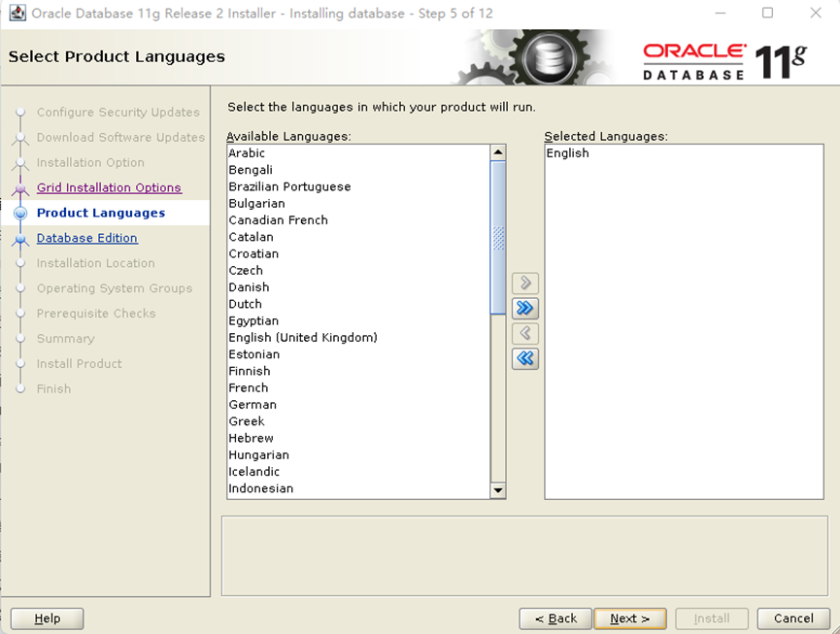Click the add selected language arrow button
Image resolution: width=840 pixels, height=634 pixels.
pos(525,283)
